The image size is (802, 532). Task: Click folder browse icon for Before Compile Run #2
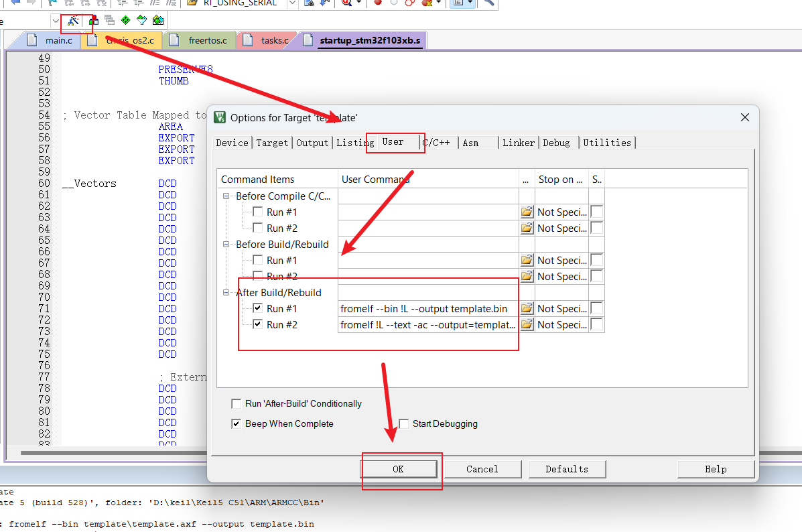527,228
